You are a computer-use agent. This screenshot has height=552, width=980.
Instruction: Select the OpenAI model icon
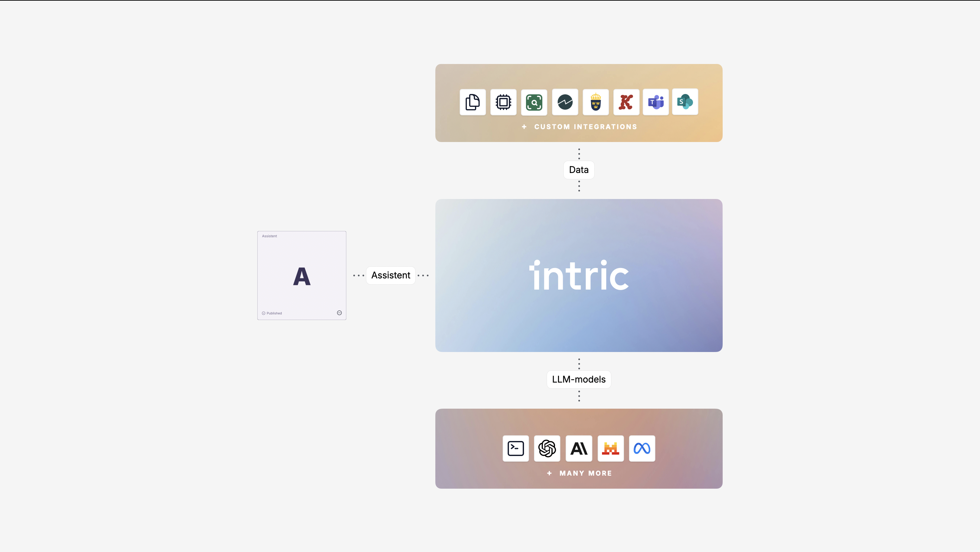[x=547, y=449]
